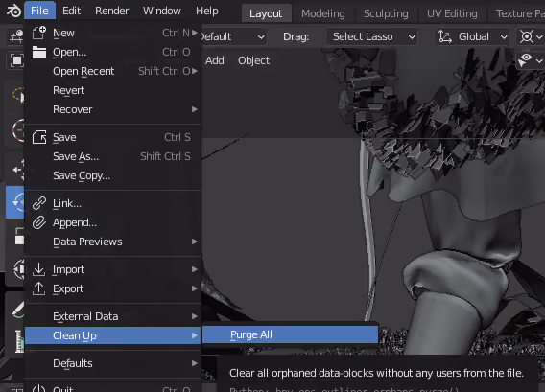Click the Quit power icon

point(39,388)
